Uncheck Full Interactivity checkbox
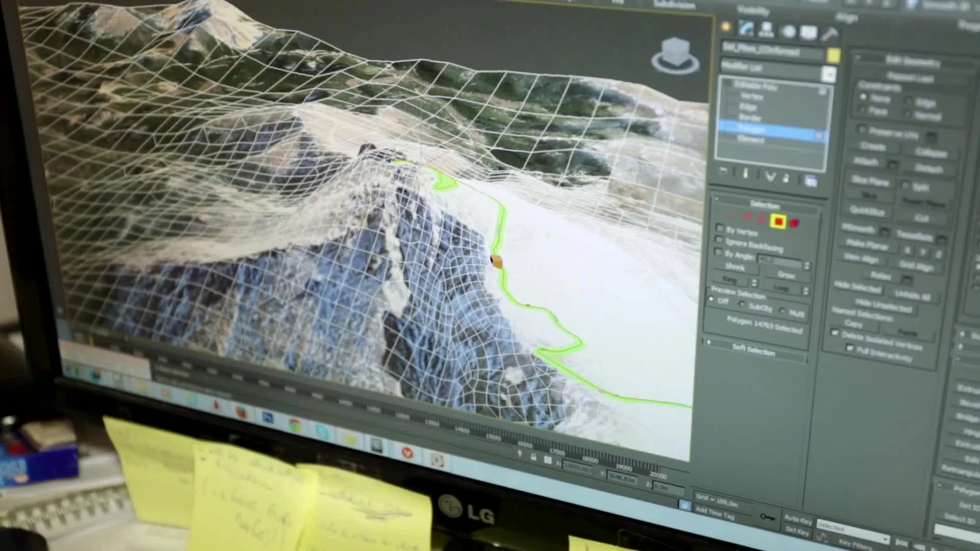 850,348
